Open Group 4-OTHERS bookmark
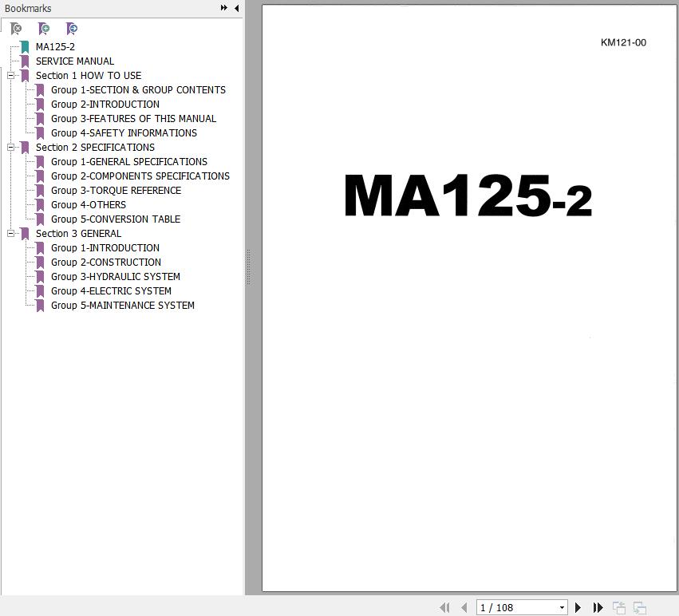 (x=89, y=204)
